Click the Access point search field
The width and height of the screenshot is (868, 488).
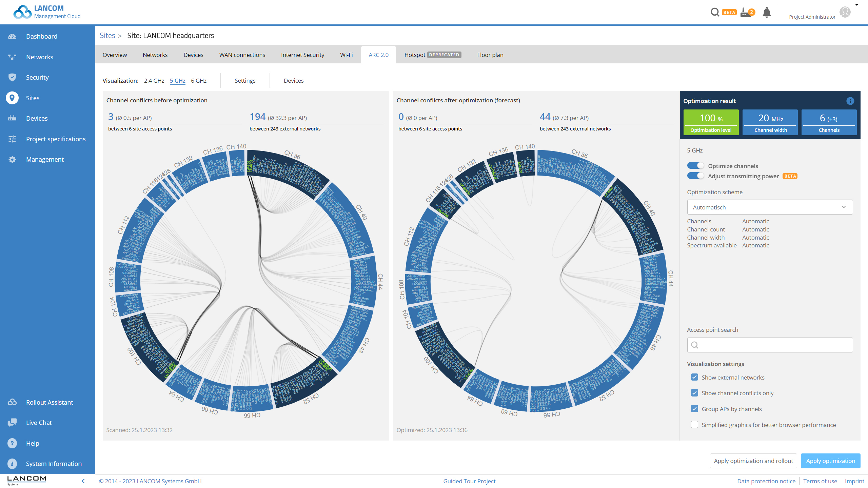click(x=770, y=345)
